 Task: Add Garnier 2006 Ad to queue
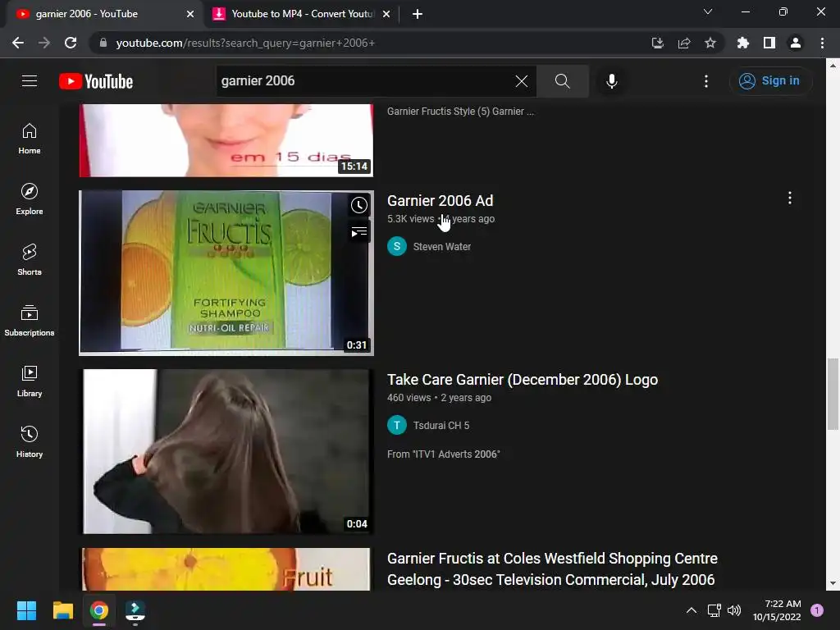tap(359, 232)
